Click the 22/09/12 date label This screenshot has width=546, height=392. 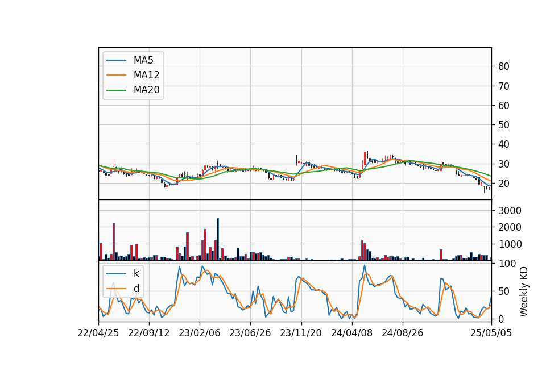click(149, 333)
